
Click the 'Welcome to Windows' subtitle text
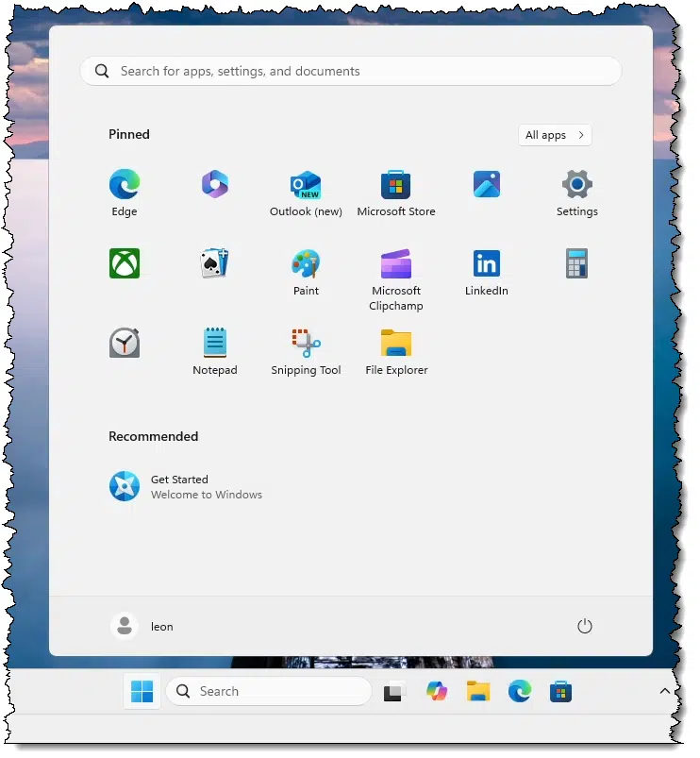tap(207, 495)
